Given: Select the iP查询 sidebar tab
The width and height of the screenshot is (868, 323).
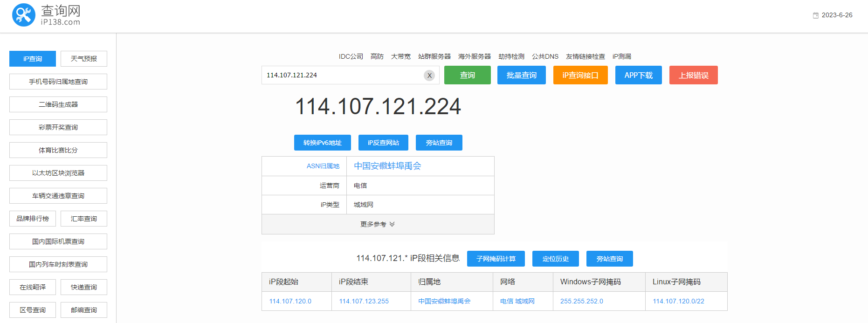Looking at the screenshot, I should coord(33,59).
